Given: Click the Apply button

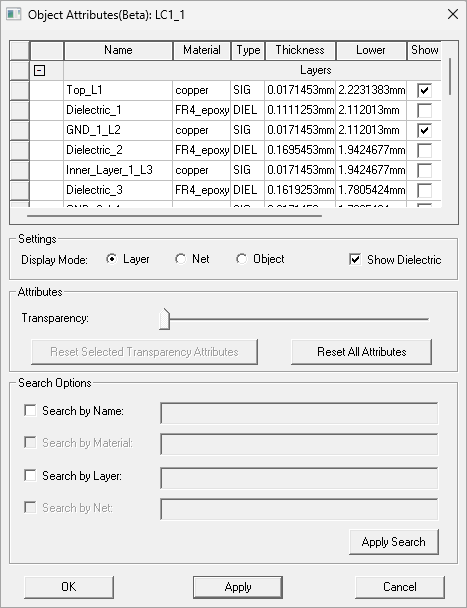Looking at the screenshot, I should [x=238, y=587].
